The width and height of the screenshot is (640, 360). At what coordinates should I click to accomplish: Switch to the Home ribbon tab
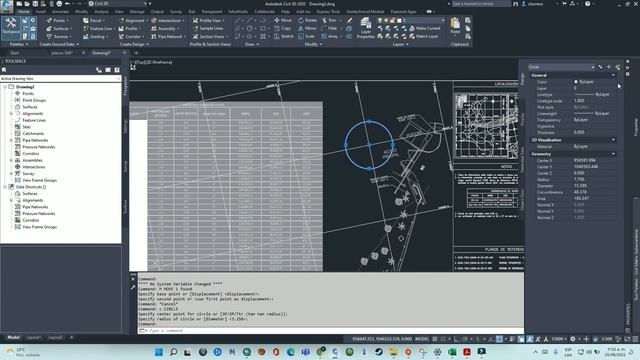click(24, 11)
